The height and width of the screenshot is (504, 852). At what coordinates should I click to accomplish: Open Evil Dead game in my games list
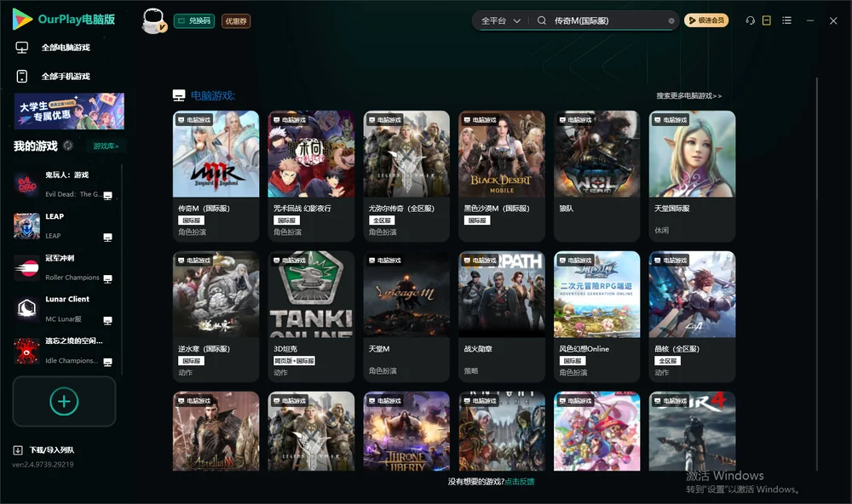64,184
